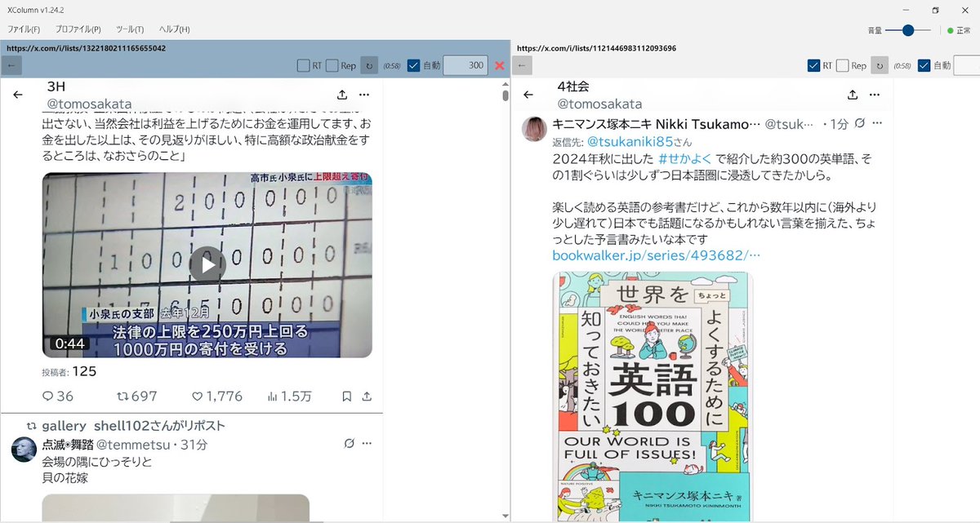Screen dimensions: 980x523
Task: Click the interval field showing 300
Action: point(465,65)
